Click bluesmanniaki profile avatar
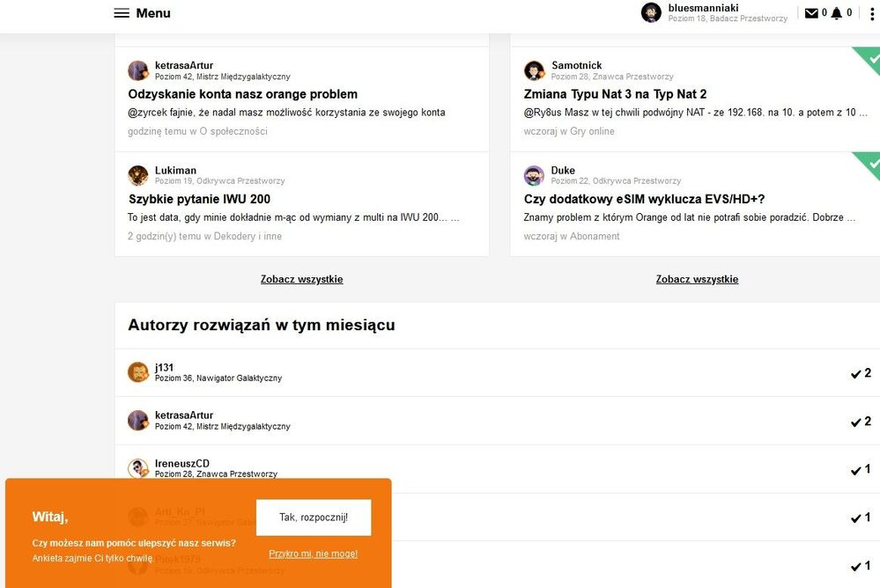The width and height of the screenshot is (880, 588). [651, 12]
